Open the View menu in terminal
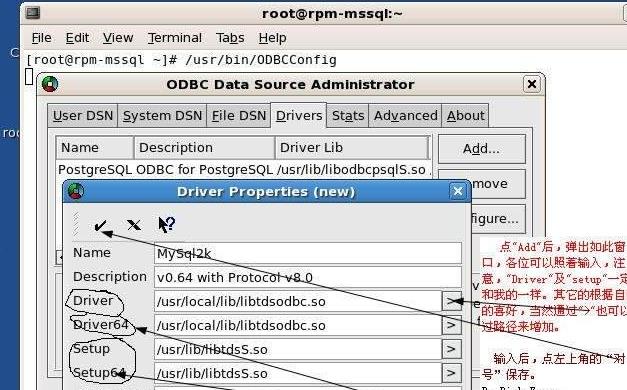 (x=118, y=38)
